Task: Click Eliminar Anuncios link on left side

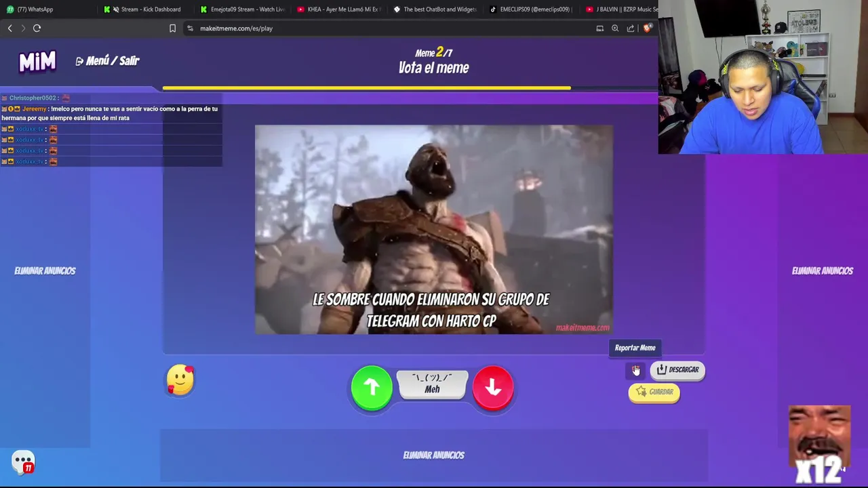Action: tap(45, 270)
